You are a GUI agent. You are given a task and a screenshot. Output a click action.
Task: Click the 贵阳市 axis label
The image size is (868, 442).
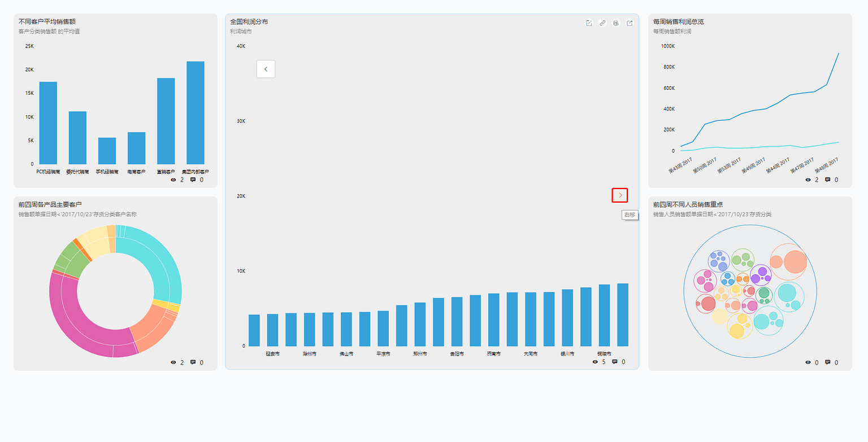click(x=457, y=354)
